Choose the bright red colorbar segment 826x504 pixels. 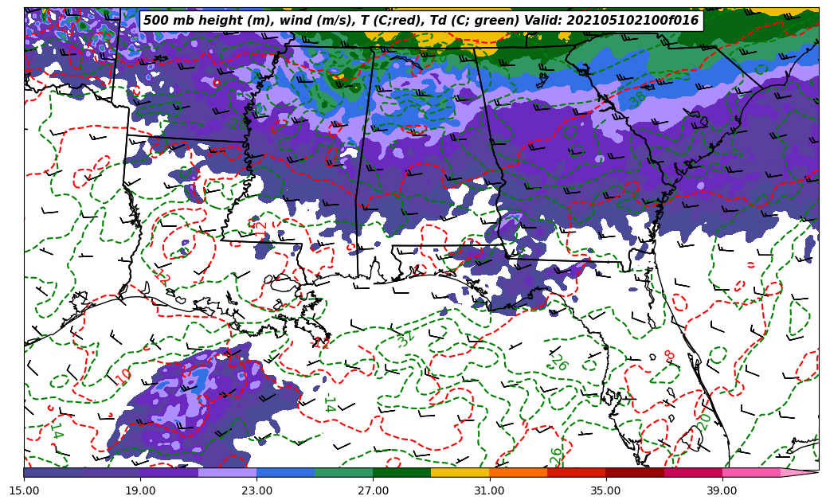pos(576,472)
